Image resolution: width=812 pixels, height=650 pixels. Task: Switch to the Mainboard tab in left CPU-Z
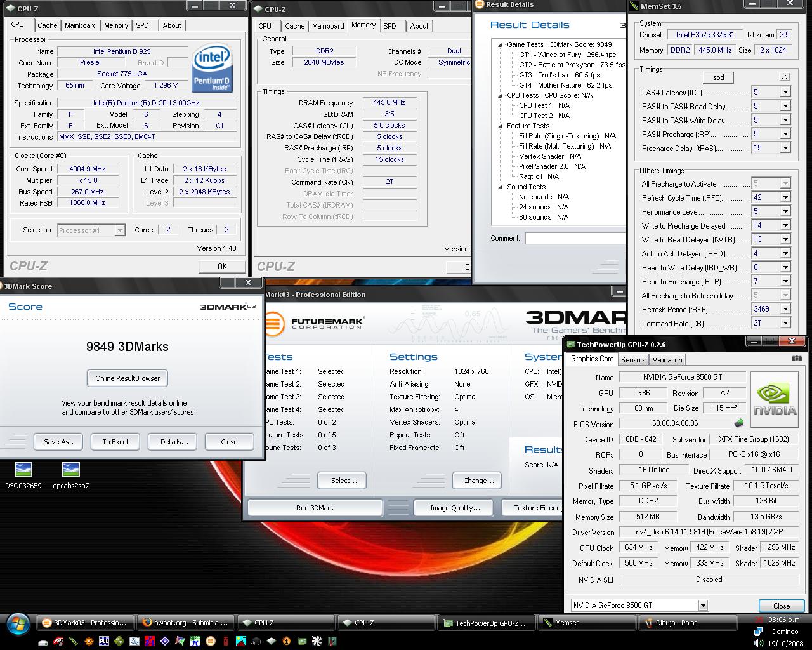(81, 25)
